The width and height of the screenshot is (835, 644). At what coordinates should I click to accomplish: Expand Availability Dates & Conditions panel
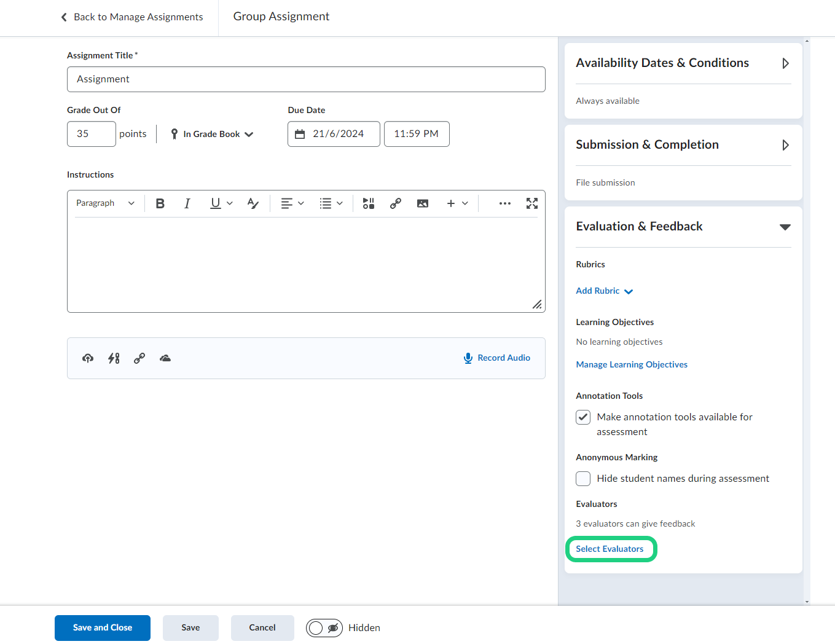[x=785, y=63]
